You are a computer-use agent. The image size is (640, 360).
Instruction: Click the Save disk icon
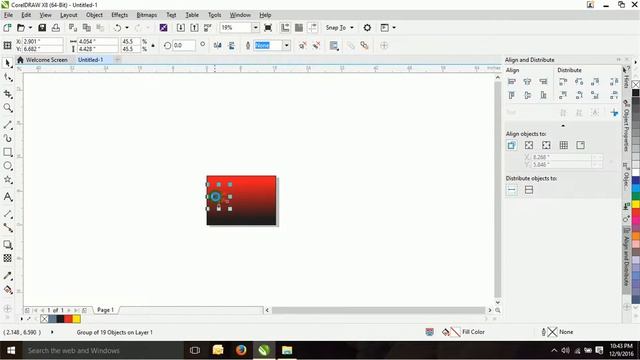pyautogui.click(x=42, y=28)
